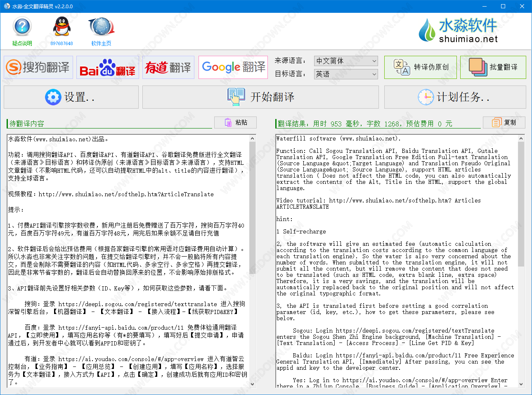Viewport: 532px width, 395px height.
Task: Click the 视频教程 URL line in source text
Action: click(x=111, y=194)
